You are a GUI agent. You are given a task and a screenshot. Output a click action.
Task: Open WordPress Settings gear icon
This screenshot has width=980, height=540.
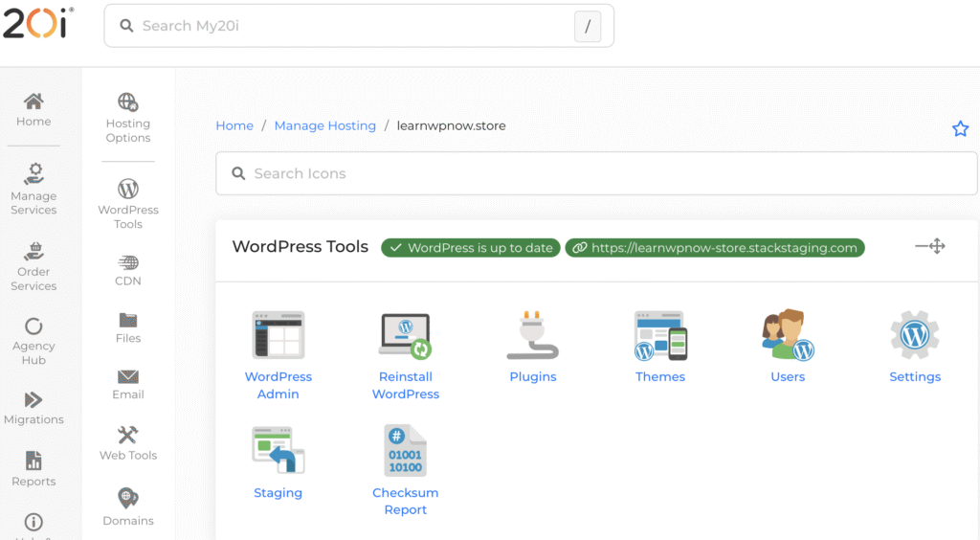[915, 336]
